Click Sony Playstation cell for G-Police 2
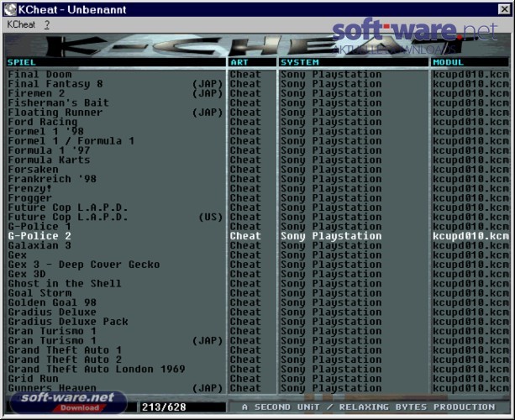 (x=331, y=236)
